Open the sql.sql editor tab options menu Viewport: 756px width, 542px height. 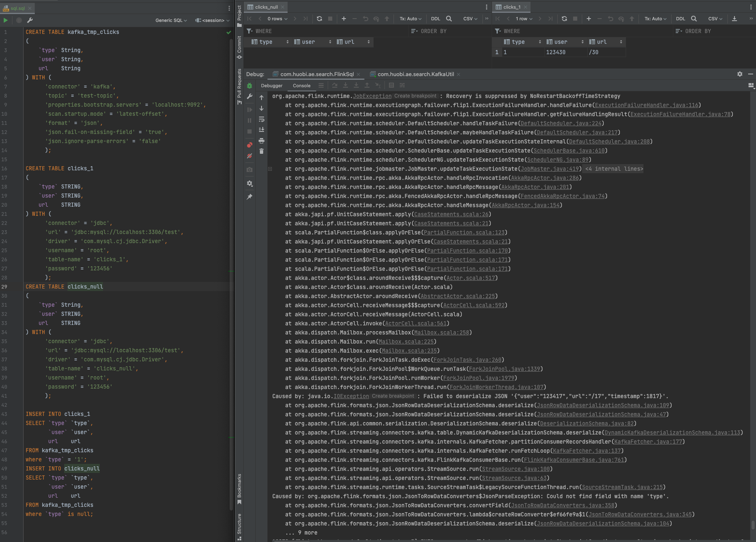229,8
